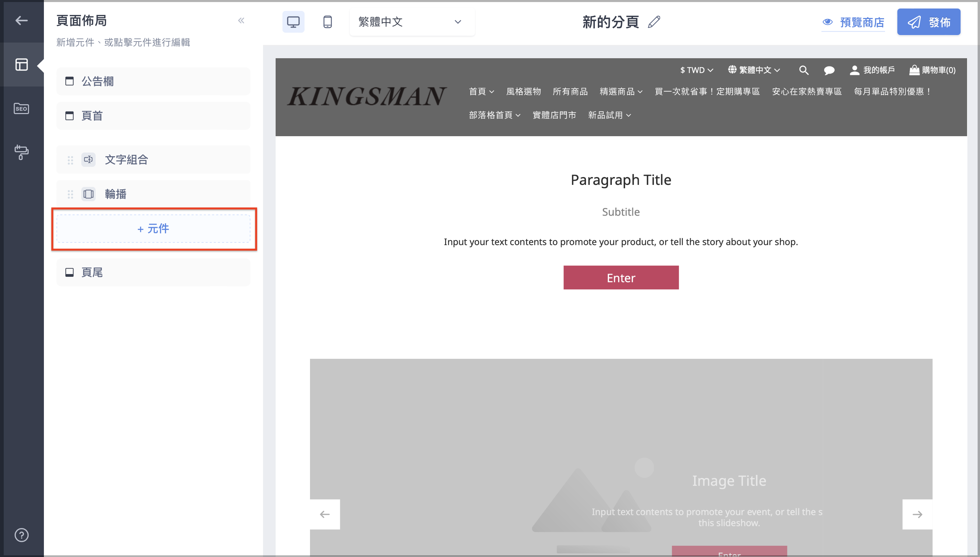Click the 我的帳戶 account icon
980x557 pixels.
[872, 70]
